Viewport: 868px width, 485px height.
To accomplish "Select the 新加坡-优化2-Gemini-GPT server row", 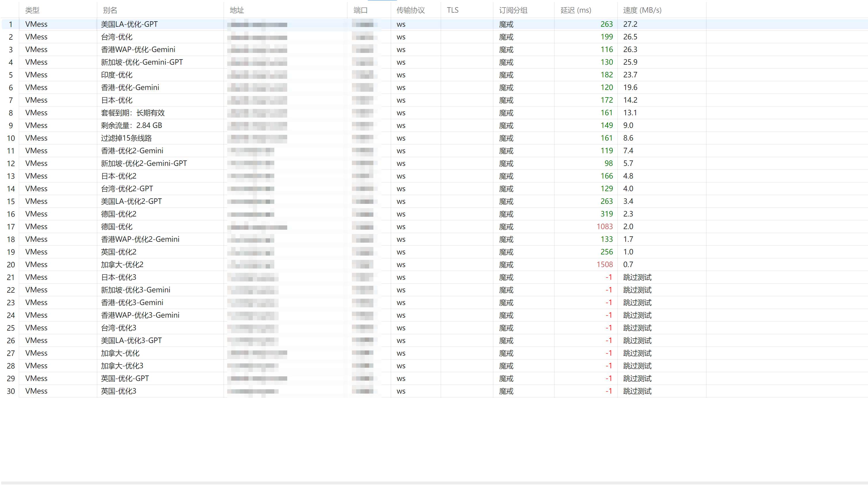I will click(x=434, y=163).
